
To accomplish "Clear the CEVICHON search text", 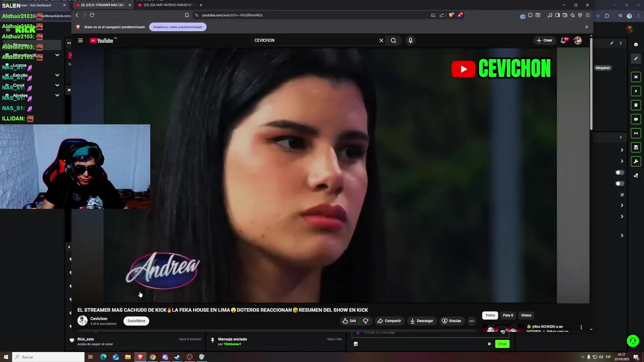I will (381, 40).
